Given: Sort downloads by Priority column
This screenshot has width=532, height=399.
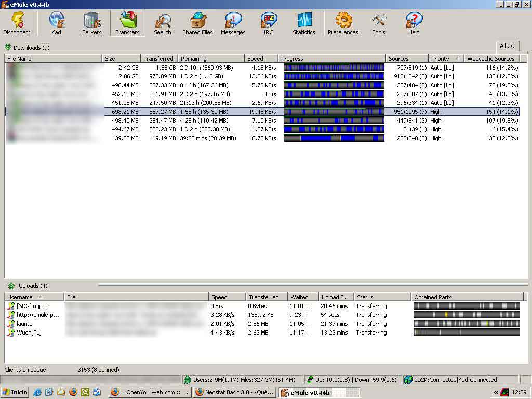Looking at the screenshot, I should click(x=446, y=58).
